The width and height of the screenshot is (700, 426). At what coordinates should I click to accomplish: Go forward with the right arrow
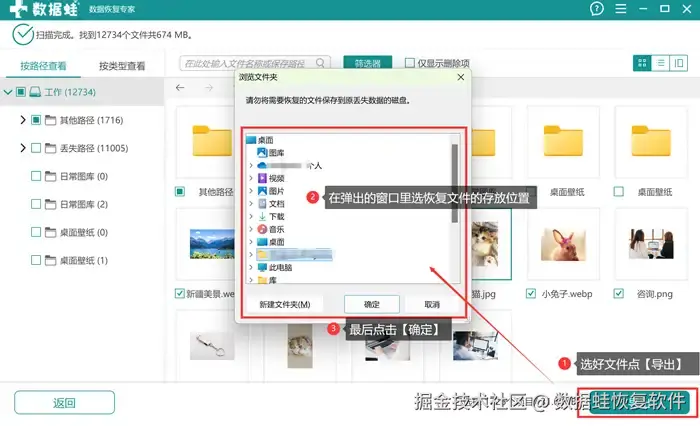[208, 88]
